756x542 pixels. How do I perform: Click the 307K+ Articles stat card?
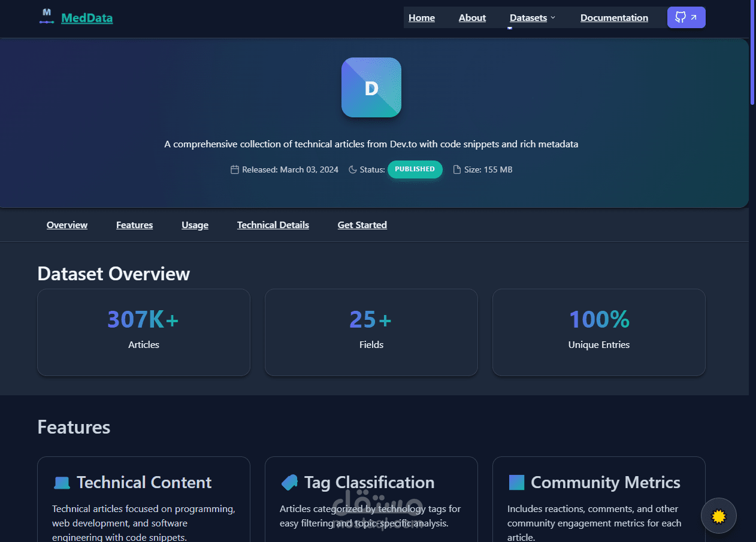[144, 332]
